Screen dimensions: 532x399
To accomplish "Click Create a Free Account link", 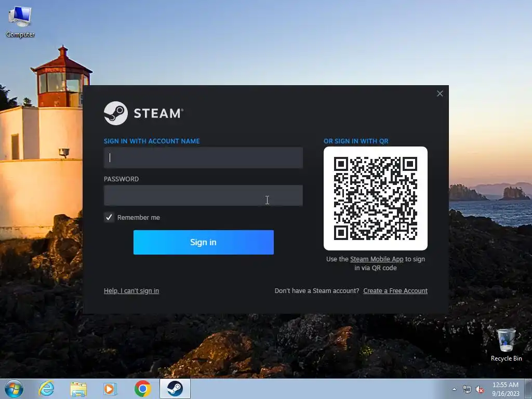I will click(395, 291).
